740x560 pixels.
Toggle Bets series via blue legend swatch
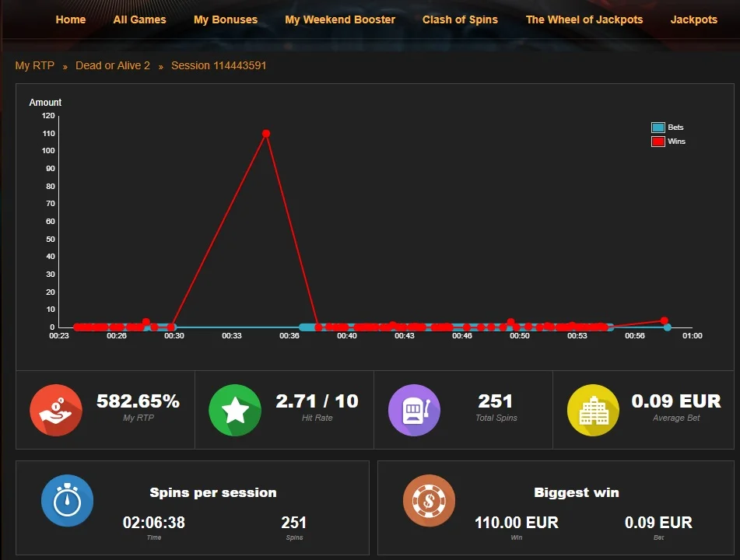[658, 128]
